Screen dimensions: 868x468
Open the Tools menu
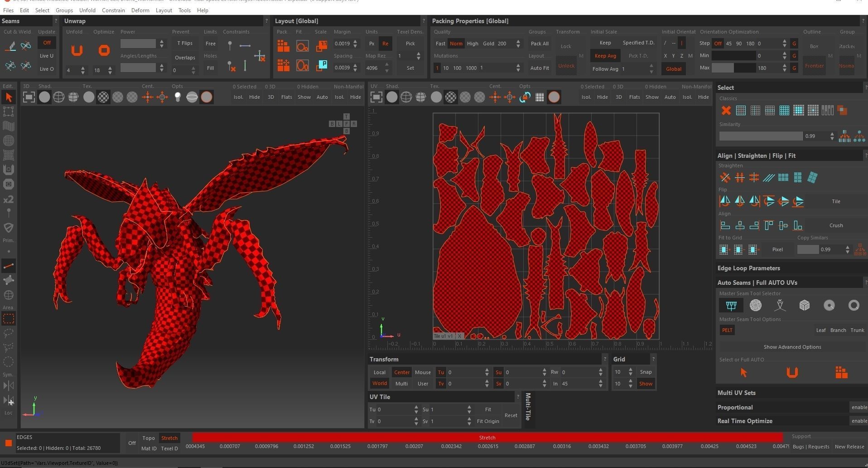(x=184, y=10)
